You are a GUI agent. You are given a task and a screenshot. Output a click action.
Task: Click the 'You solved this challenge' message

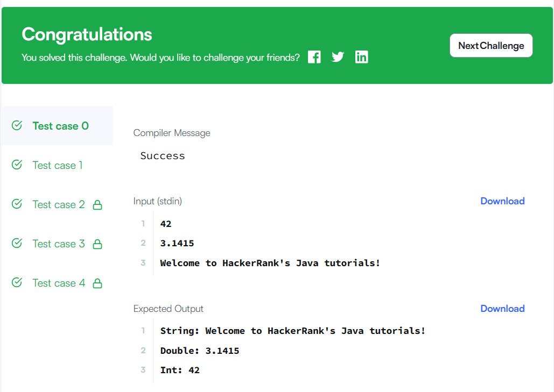click(x=160, y=58)
